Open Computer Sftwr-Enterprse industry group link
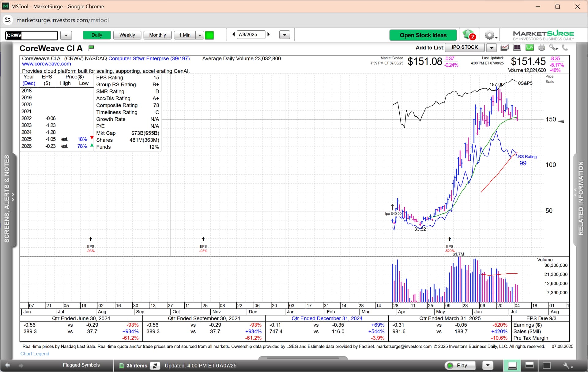588x372 pixels. (149, 58)
